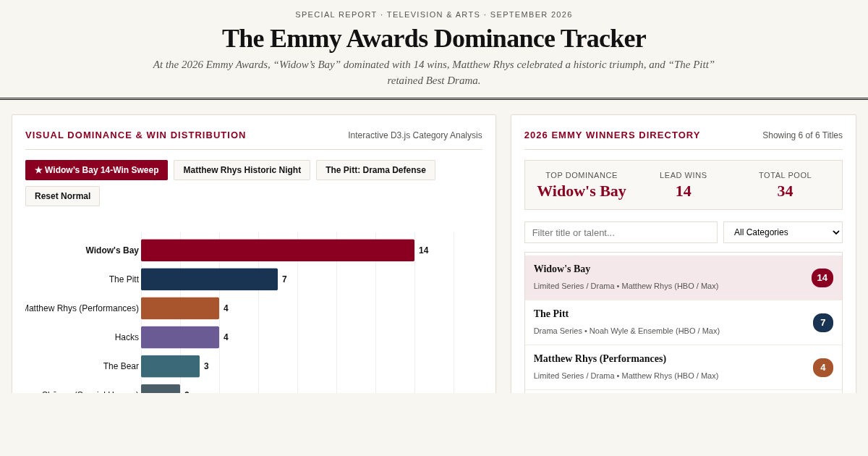The width and height of the screenshot is (868, 456).
Task: Select The Pitt: Drama Defense view
Action: 375,170
